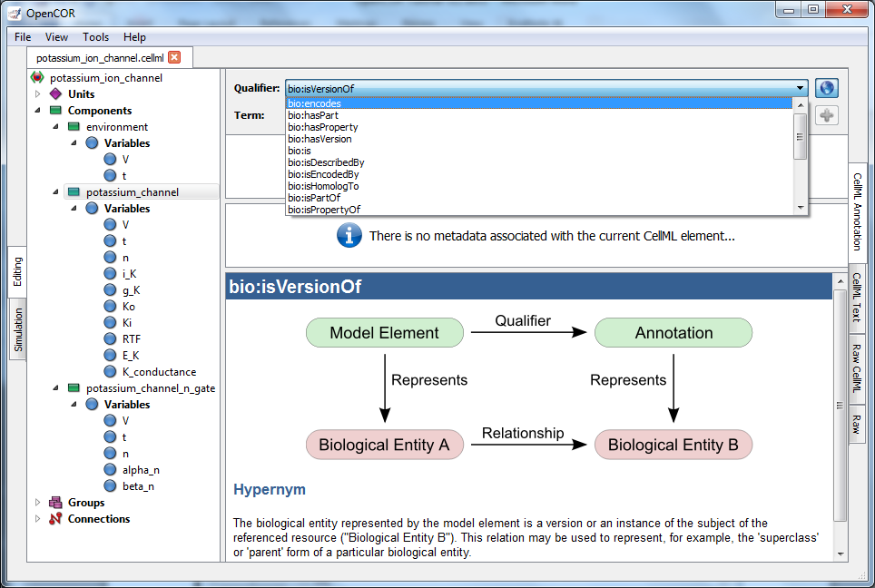Switch to the CellML Text view tab
Image resolution: width=875 pixels, height=588 pixels.
click(857, 298)
